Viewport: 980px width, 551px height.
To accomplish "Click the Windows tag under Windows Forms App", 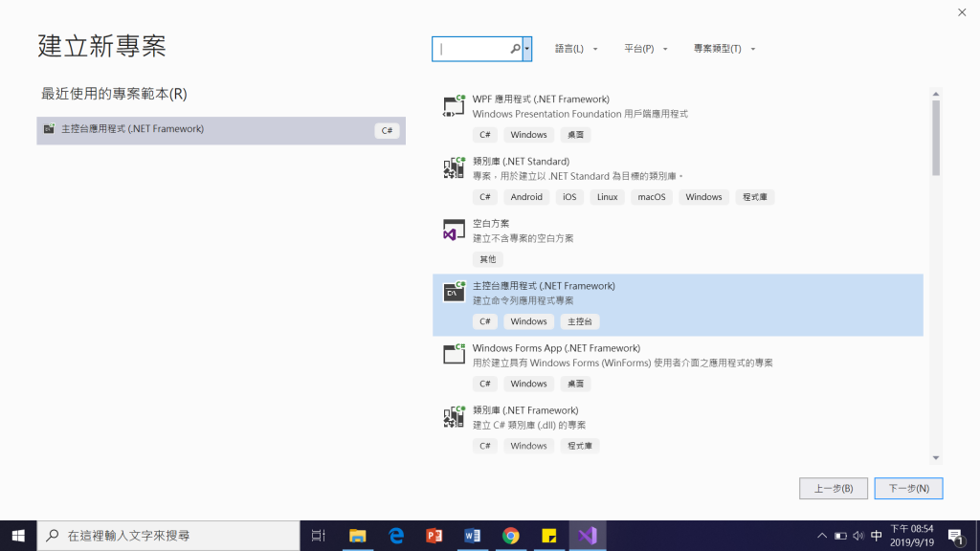I will (x=528, y=384).
